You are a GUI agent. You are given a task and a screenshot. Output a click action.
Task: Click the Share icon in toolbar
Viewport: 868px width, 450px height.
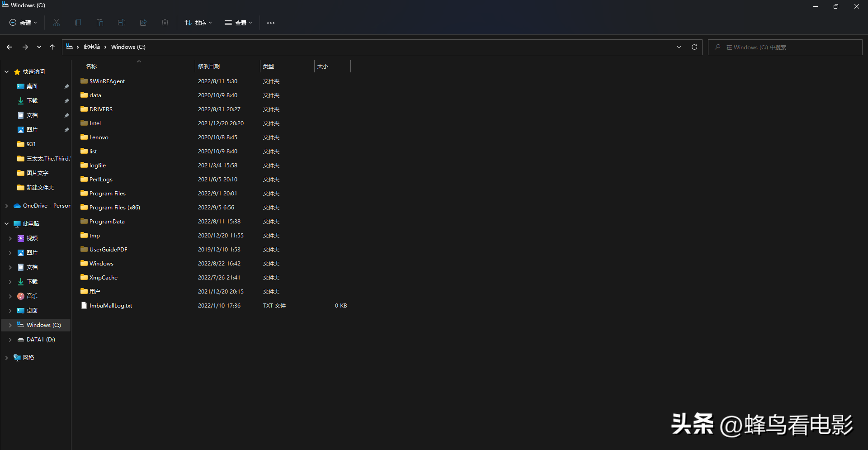click(143, 23)
